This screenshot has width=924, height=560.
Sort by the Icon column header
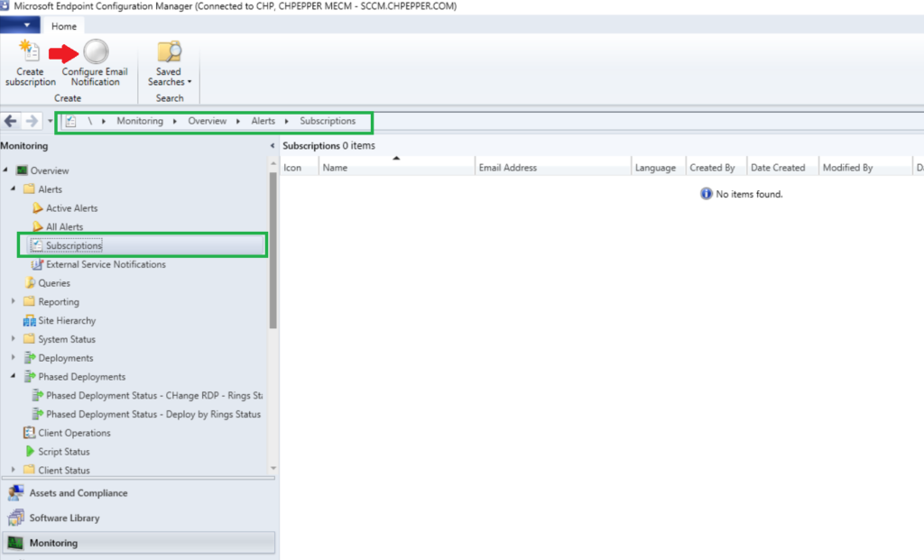coord(300,167)
